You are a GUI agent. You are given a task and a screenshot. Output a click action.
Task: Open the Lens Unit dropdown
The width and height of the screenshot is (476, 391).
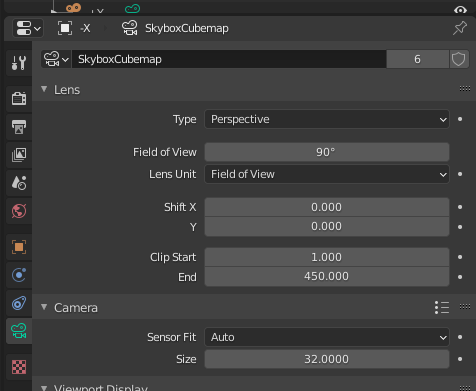tap(327, 174)
